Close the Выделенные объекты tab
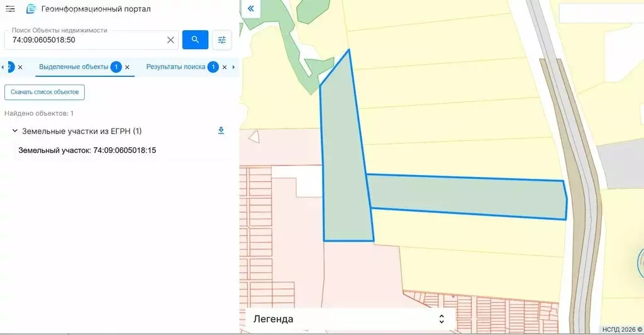This screenshot has width=644, height=335. (127, 67)
